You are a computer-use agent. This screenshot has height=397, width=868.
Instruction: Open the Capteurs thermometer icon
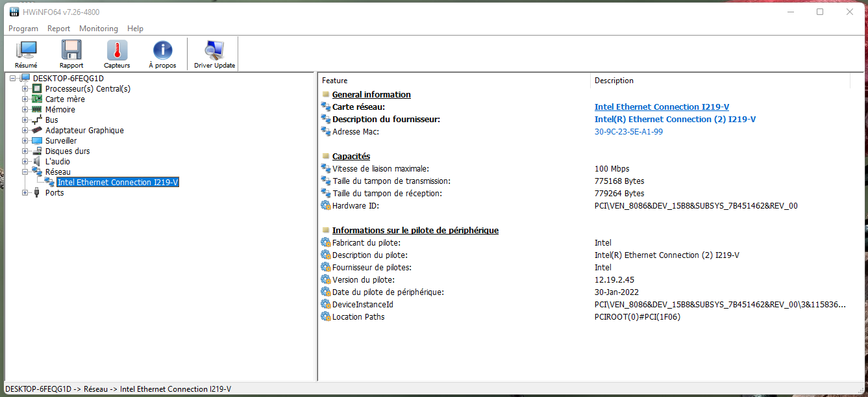[117, 51]
